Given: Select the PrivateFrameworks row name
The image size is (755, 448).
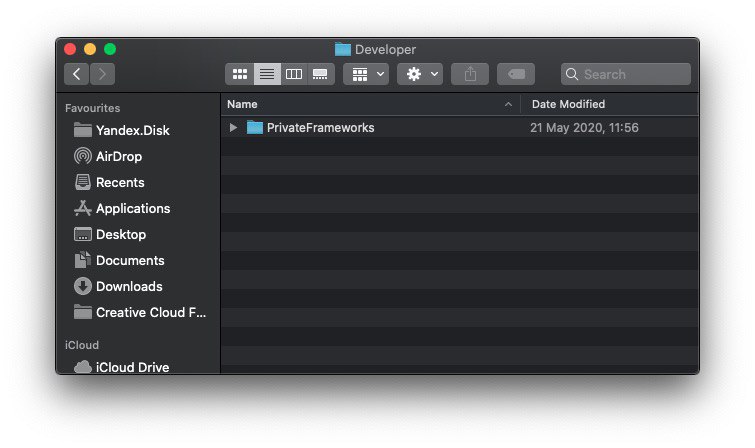Looking at the screenshot, I should tap(320, 128).
